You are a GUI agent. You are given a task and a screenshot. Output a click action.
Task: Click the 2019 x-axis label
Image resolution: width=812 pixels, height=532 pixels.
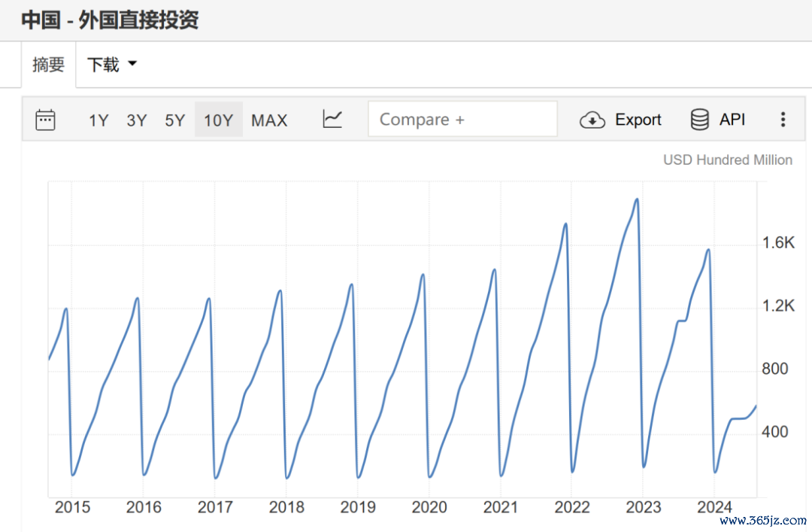(x=358, y=507)
